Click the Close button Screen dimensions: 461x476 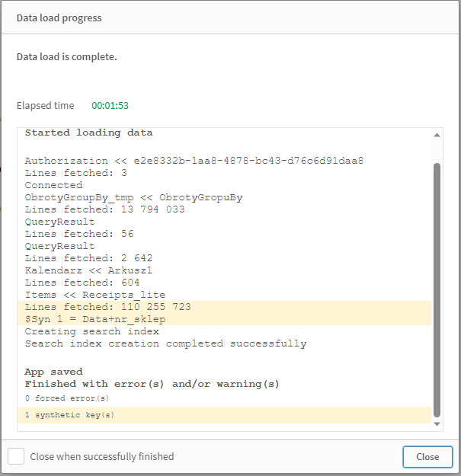pos(427,457)
